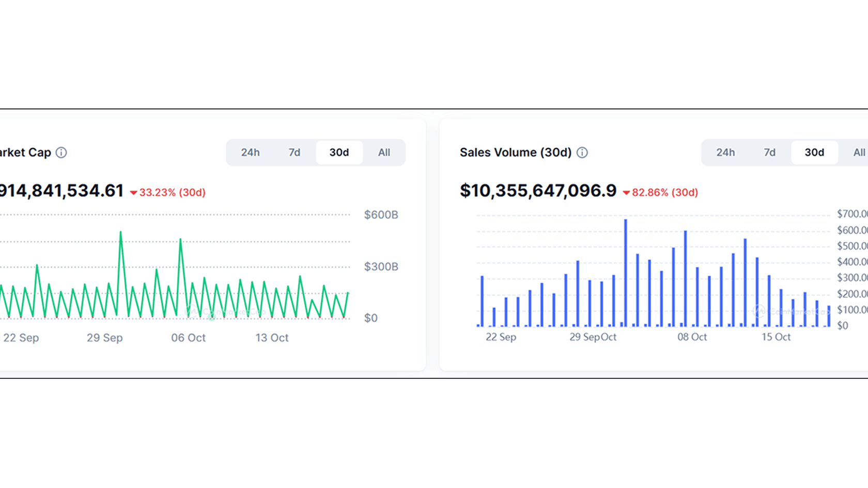The height and width of the screenshot is (488, 868).
Task: Choose the 30d tab on Sales Volume chart
Action: [814, 152]
